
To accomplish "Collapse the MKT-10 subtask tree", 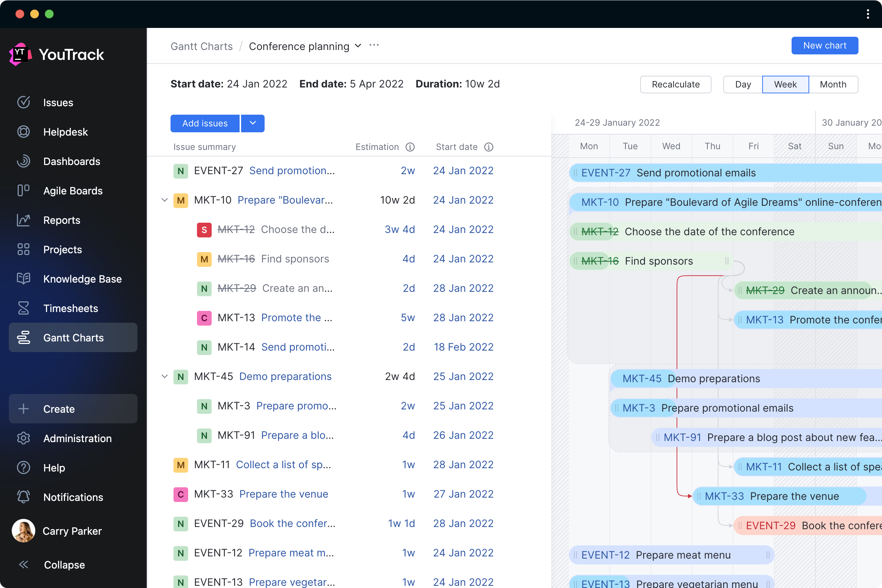I will pyautogui.click(x=164, y=200).
